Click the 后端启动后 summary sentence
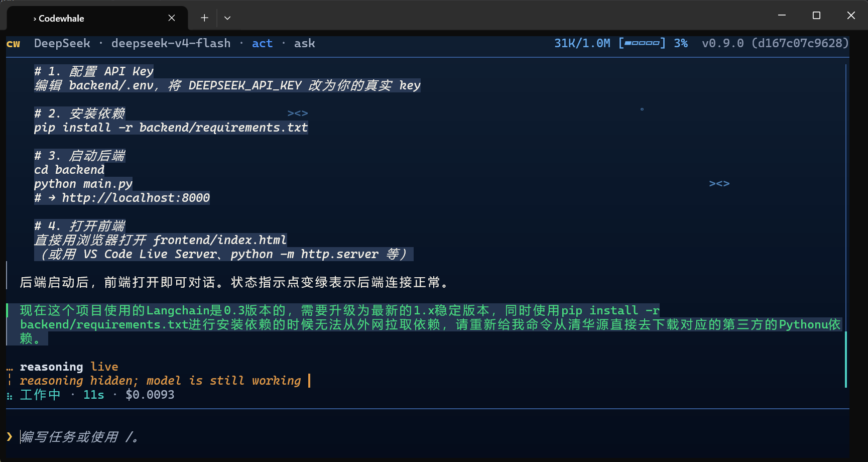 tap(234, 282)
